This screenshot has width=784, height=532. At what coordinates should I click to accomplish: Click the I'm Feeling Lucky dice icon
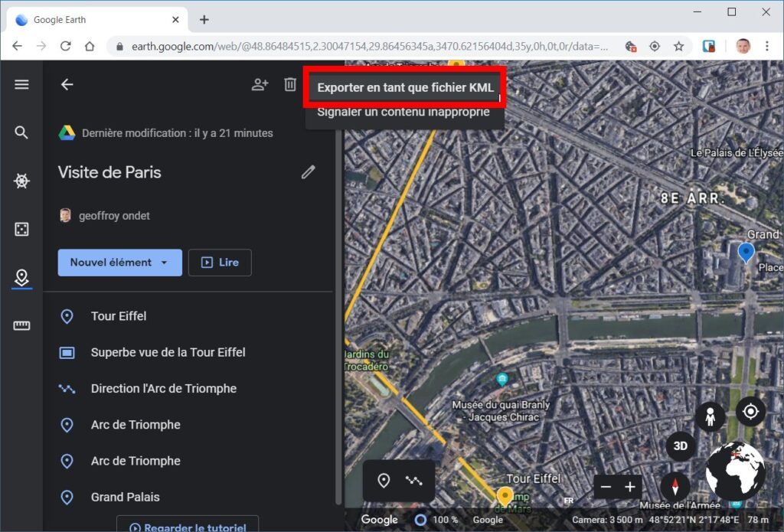pyautogui.click(x=21, y=229)
